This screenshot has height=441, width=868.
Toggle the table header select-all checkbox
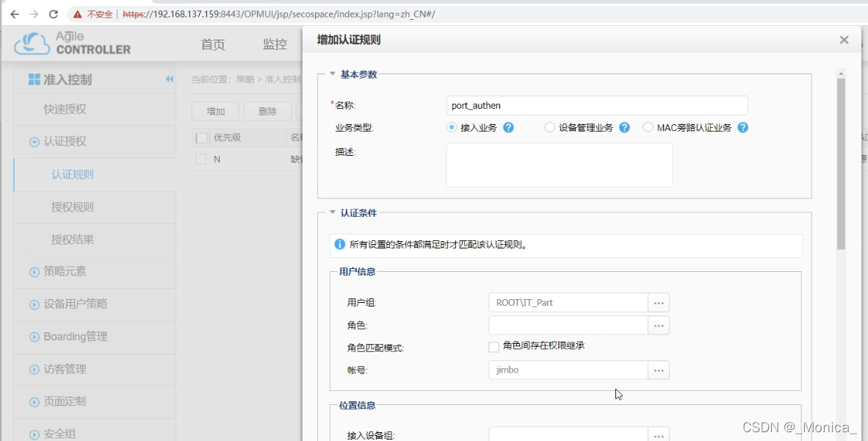[201, 138]
